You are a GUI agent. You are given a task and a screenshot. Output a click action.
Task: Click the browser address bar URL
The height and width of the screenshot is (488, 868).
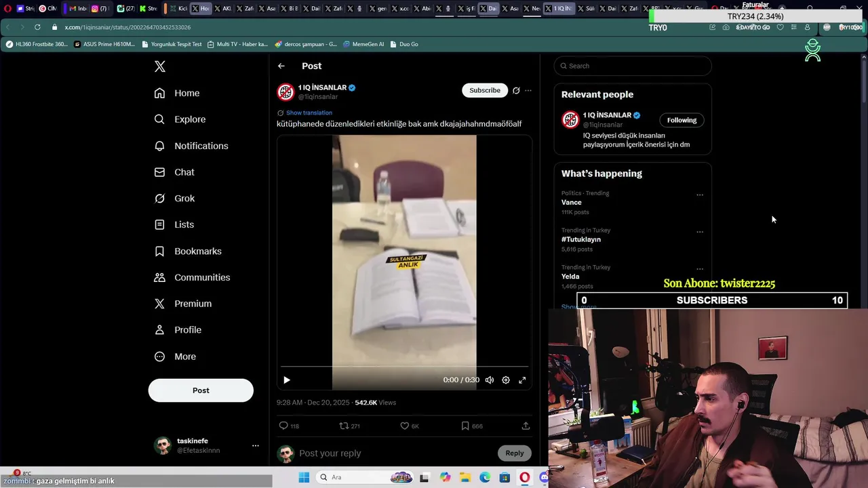[127, 27]
